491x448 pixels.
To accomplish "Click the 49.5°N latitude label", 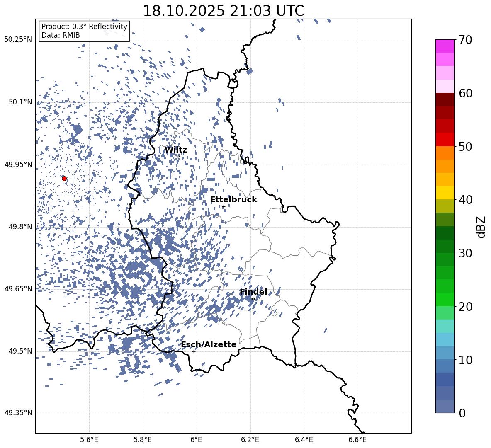I will click(x=20, y=351).
